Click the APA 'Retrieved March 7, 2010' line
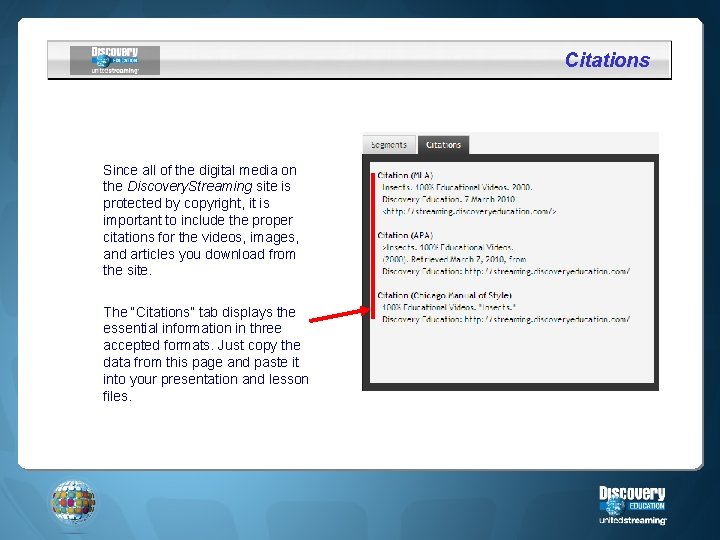The image size is (720, 540). (x=454, y=259)
